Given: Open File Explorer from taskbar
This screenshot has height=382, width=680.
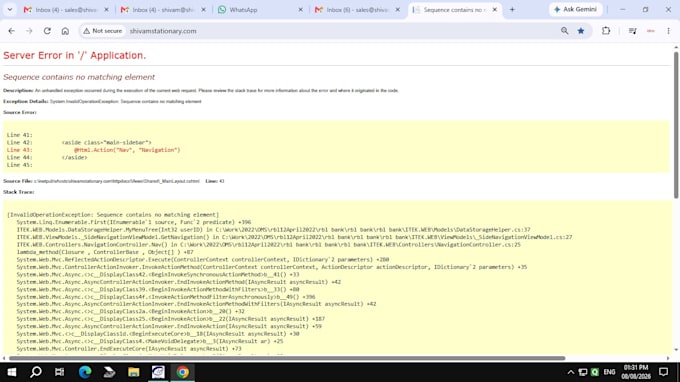Looking at the screenshot, I should tap(134, 372).
